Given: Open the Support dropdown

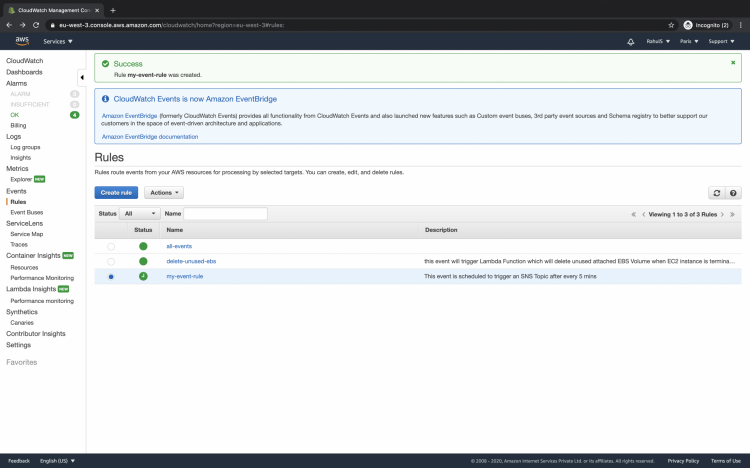Looking at the screenshot, I should (x=721, y=41).
